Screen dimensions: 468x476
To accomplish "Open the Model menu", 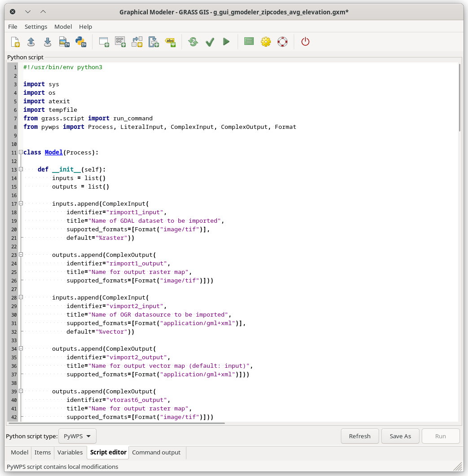I will click(63, 26).
